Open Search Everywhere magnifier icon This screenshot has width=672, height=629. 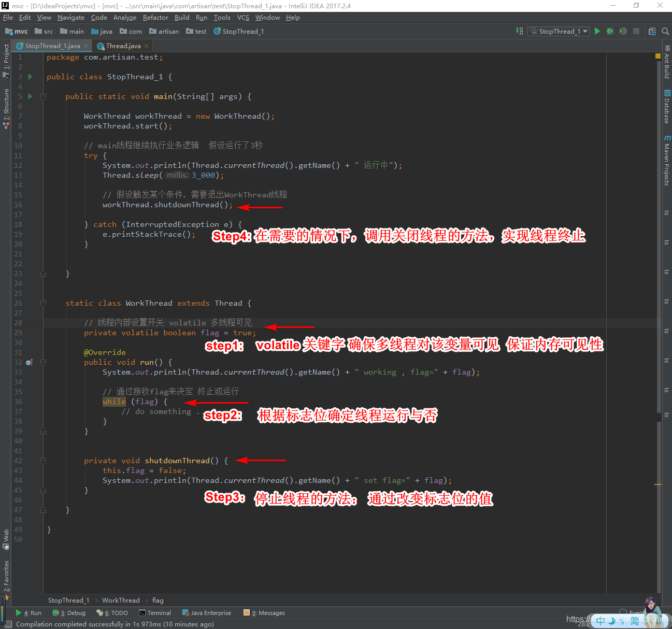[665, 31]
